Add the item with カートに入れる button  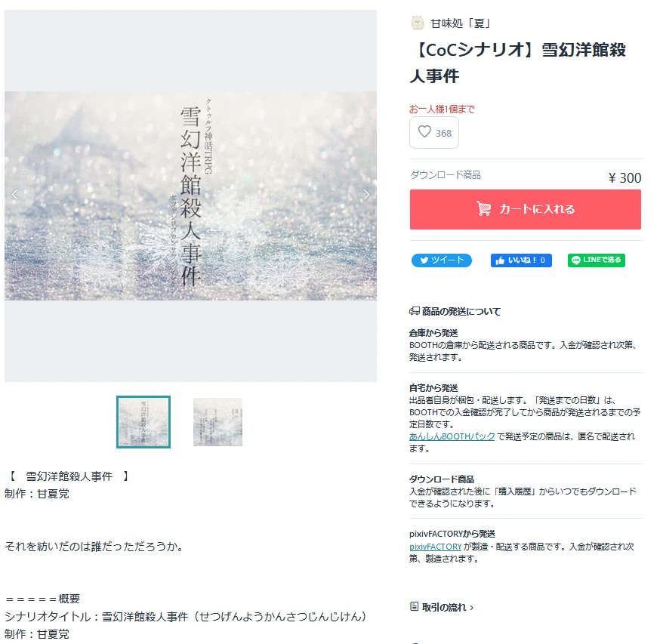[525, 209]
